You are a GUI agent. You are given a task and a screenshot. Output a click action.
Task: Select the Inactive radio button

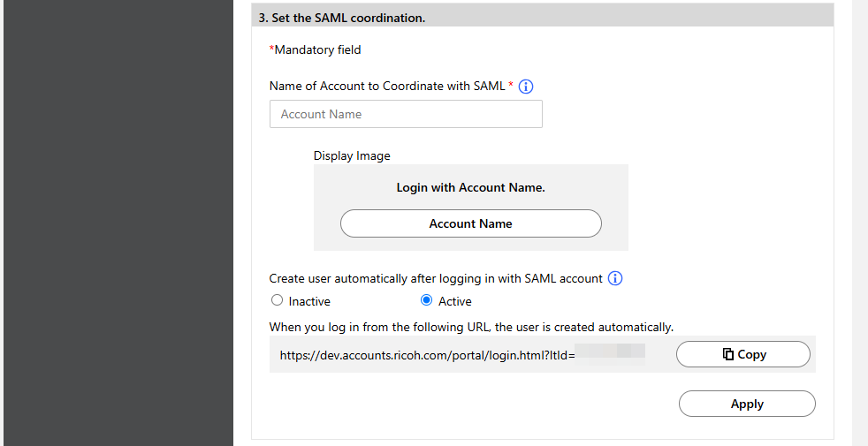[278, 300]
